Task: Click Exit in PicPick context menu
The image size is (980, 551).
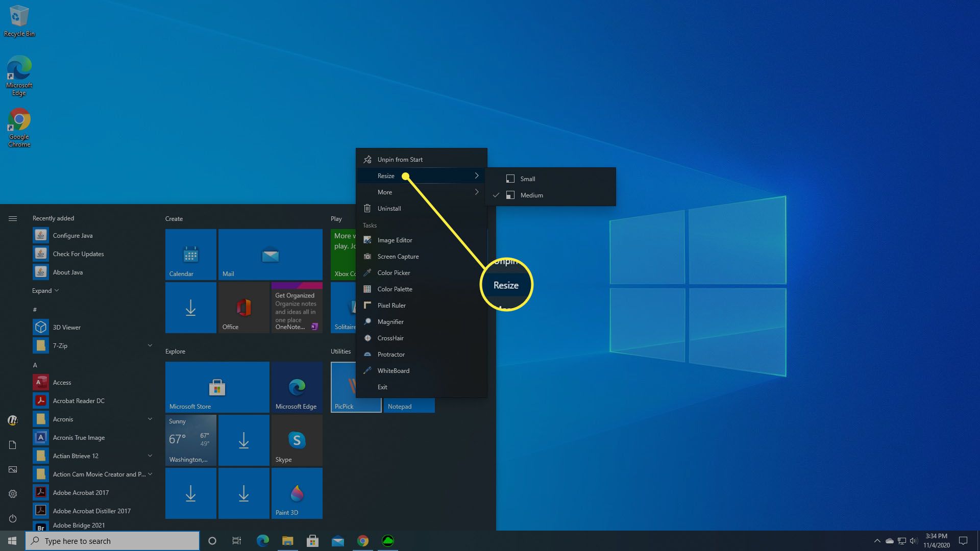Action: tap(382, 386)
